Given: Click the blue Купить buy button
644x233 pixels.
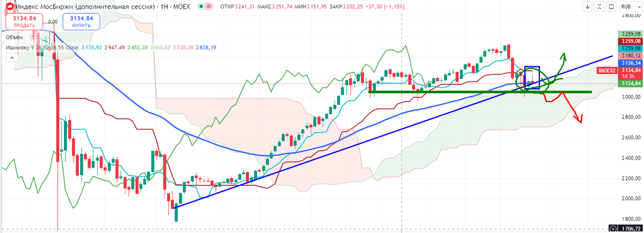Looking at the screenshot, I should click(x=82, y=22).
